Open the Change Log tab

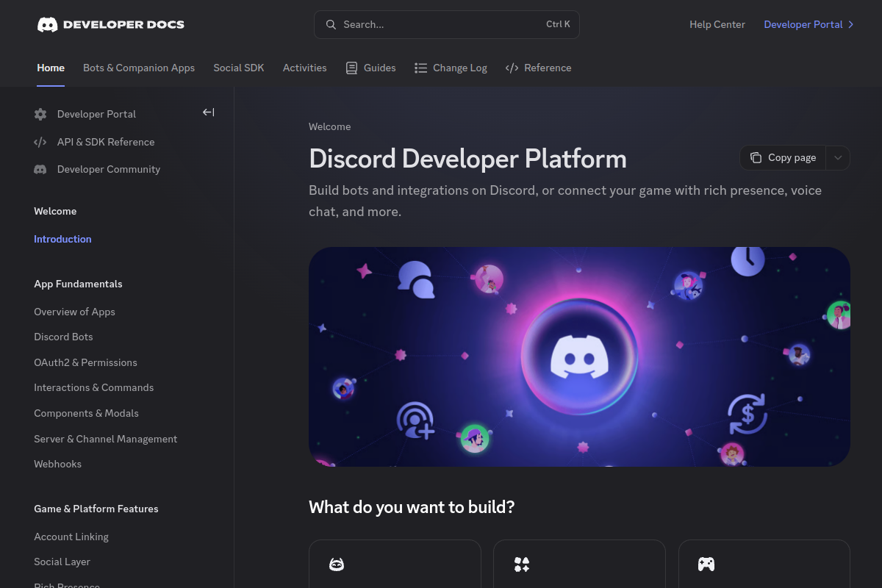coord(451,68)
